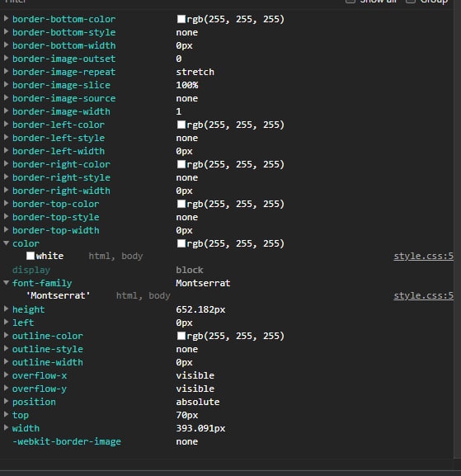Click the display value block
The height and width of the screenshot is (476, 461).
pyautogui.click(x=190, y=271)
